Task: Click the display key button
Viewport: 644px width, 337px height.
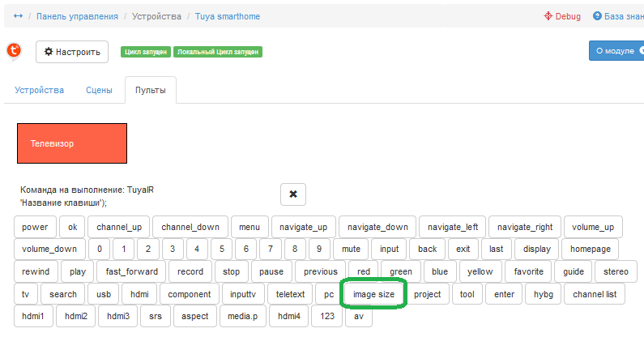Action: click(537, 249)
